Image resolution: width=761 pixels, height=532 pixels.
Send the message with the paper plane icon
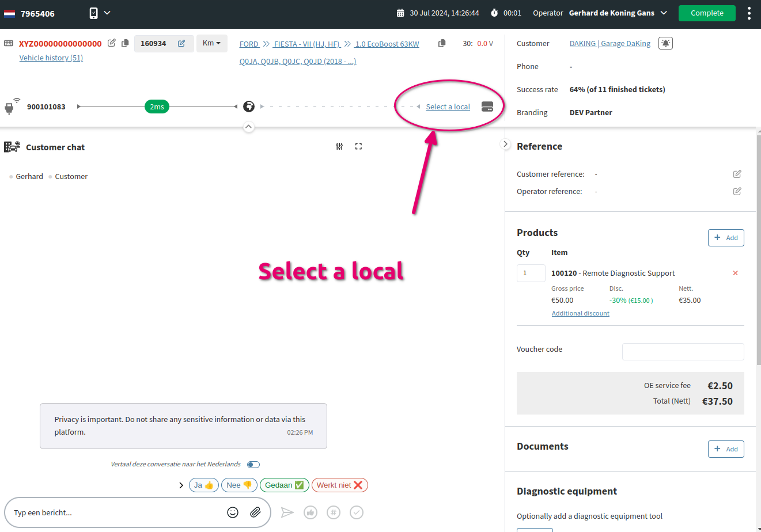point(287,512)
